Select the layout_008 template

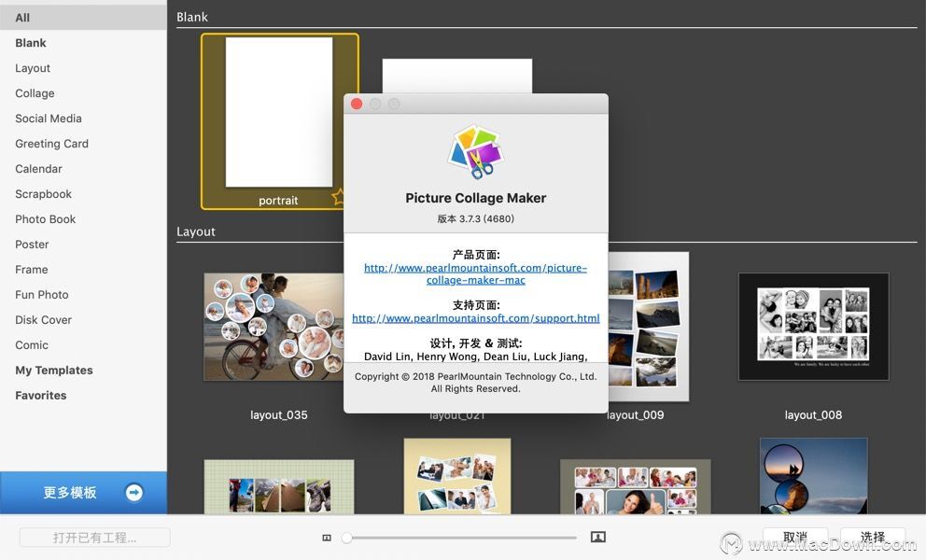point(813,327)
